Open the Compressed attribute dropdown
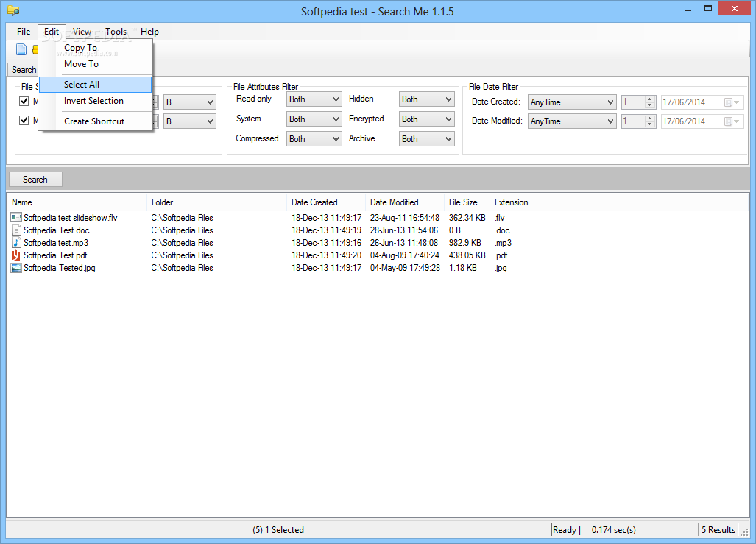756x544 pixels. [314, 139]
